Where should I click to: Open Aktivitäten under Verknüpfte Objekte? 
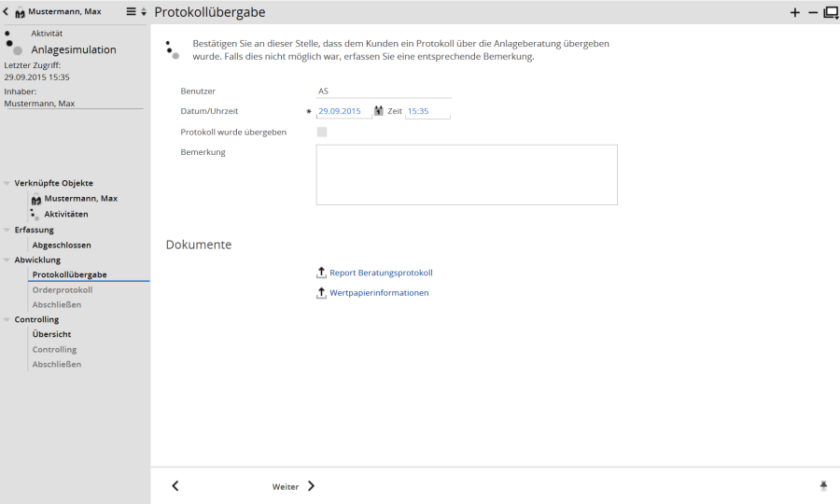[66, 214]
